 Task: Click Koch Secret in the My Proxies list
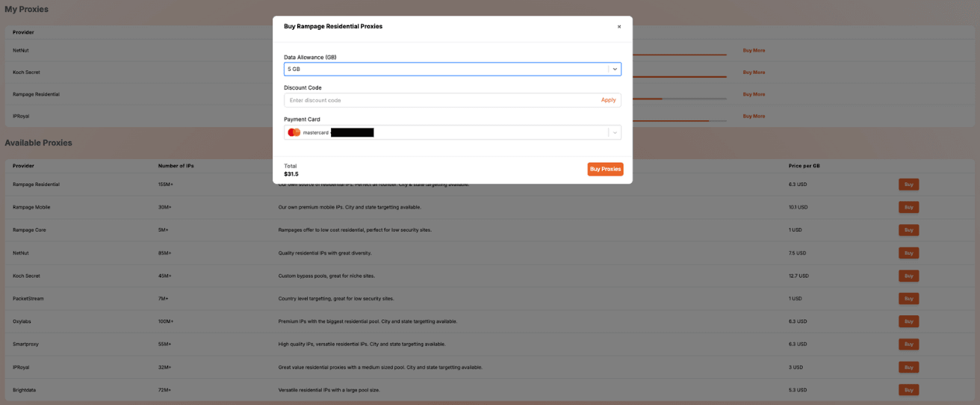[26, 72]
